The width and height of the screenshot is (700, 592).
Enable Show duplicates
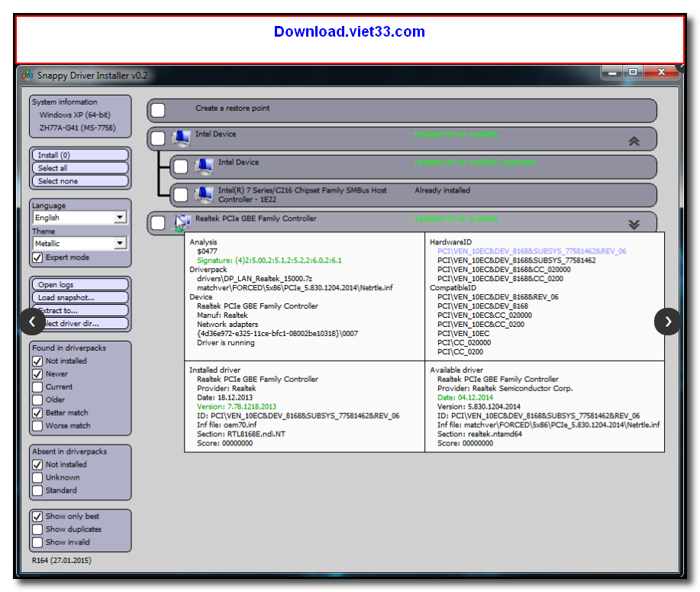(x=37, y=529)
